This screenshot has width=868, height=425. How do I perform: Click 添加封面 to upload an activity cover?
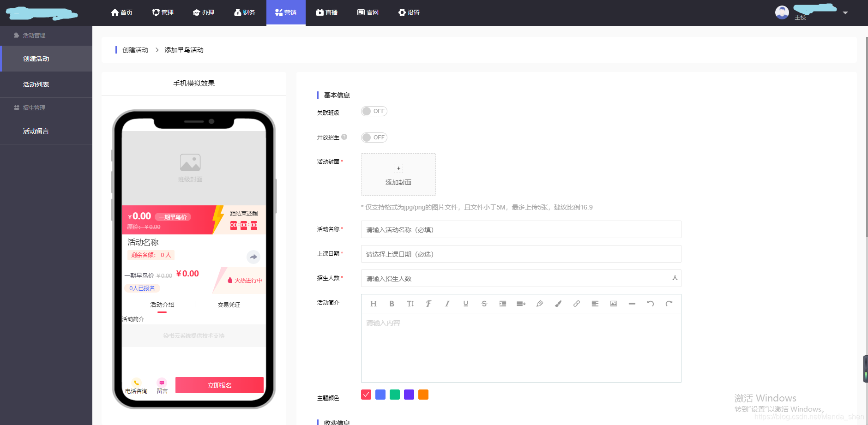tap(398, 174)
